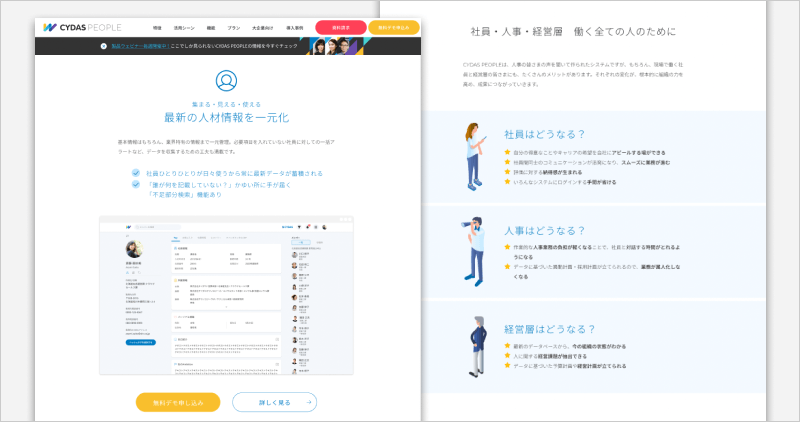The image size is (800, 422).
Task: Click the red 資料請求 button
Action: point(340,27)
